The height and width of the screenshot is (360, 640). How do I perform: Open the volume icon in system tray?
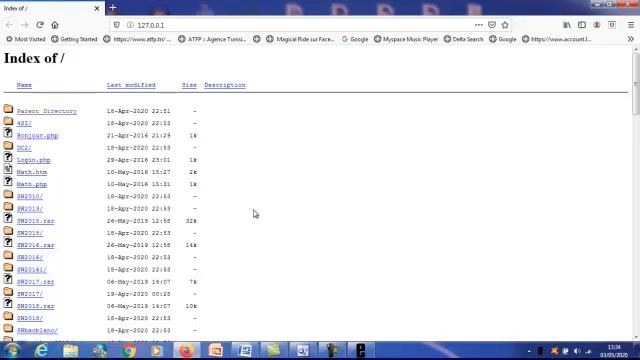577,351
